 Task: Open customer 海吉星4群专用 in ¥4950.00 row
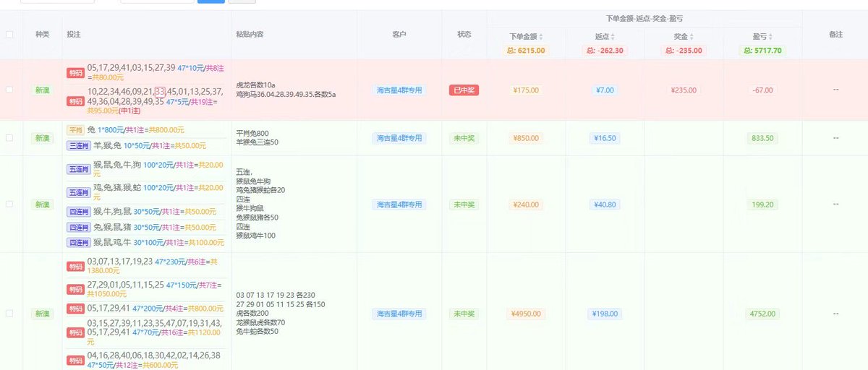coord(399,314)
